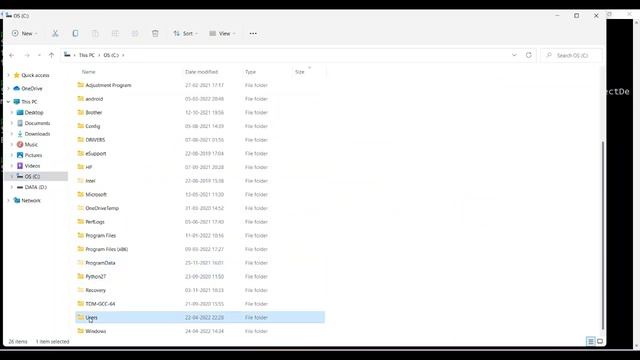The width and height of the screenshot is (640, 360).
Task: Select Desktop in navigation pane
Action: [x=34, y=112]
